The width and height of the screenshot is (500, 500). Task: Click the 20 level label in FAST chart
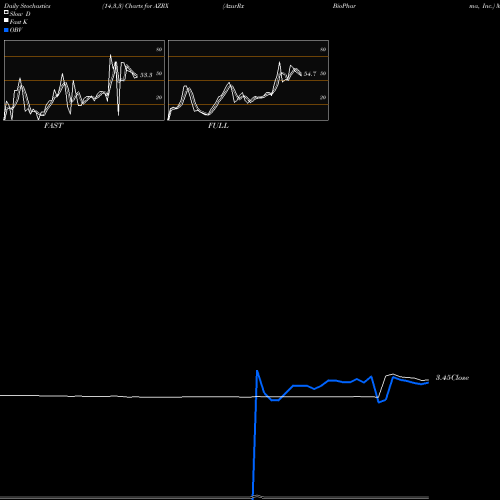(159, 97)
